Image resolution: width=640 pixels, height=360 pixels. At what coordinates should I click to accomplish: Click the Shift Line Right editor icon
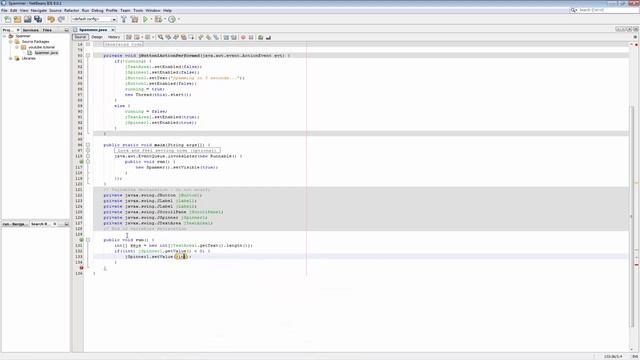[x=233, y=37]
